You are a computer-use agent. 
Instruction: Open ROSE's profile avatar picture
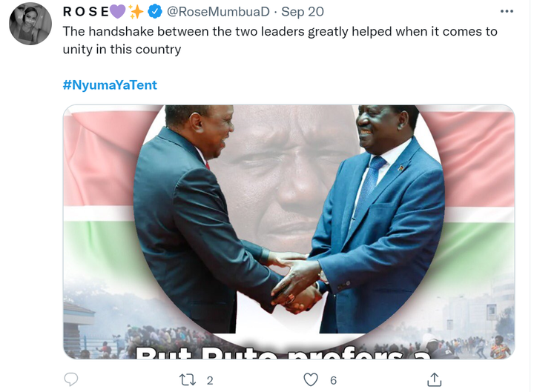30,24
